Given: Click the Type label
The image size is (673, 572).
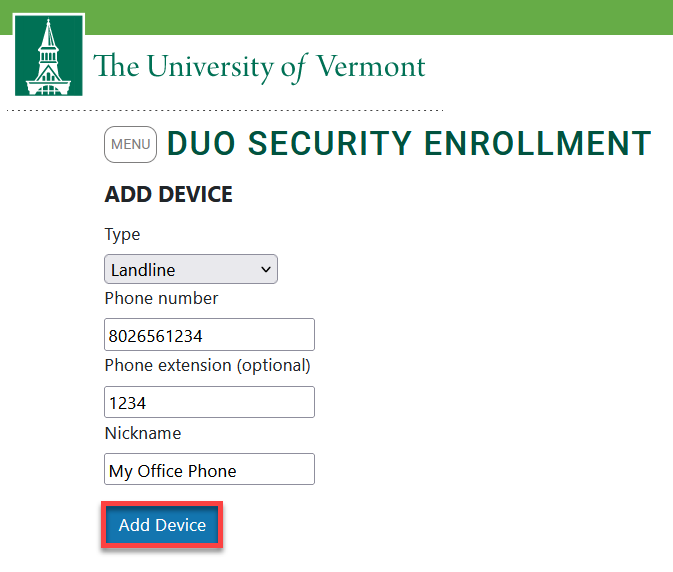Looking at the screenshot, I should click(x=122, y=235).
